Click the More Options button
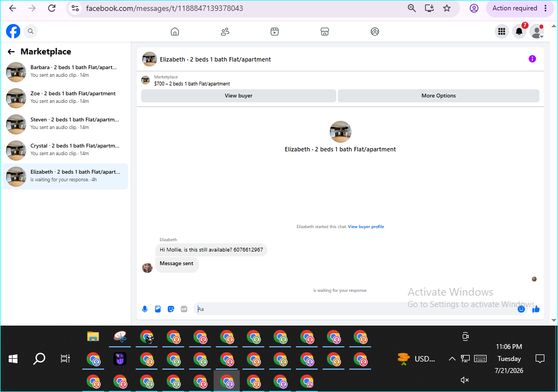The width and height of the screenshot is (558, 392). [x=439, y=96]
